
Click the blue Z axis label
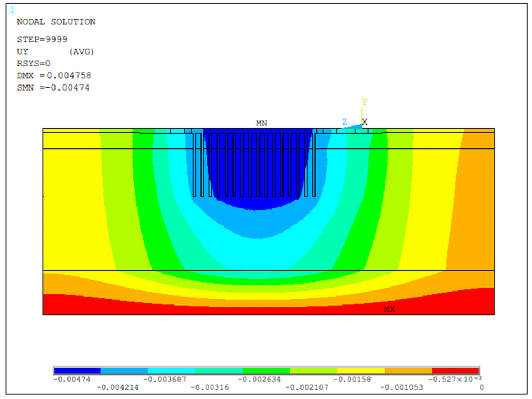[344, 122]
